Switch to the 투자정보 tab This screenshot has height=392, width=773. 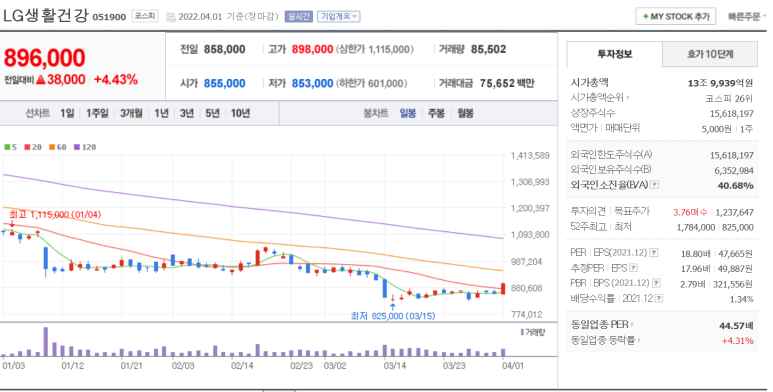pyautogui.click(x=614, y=54)
